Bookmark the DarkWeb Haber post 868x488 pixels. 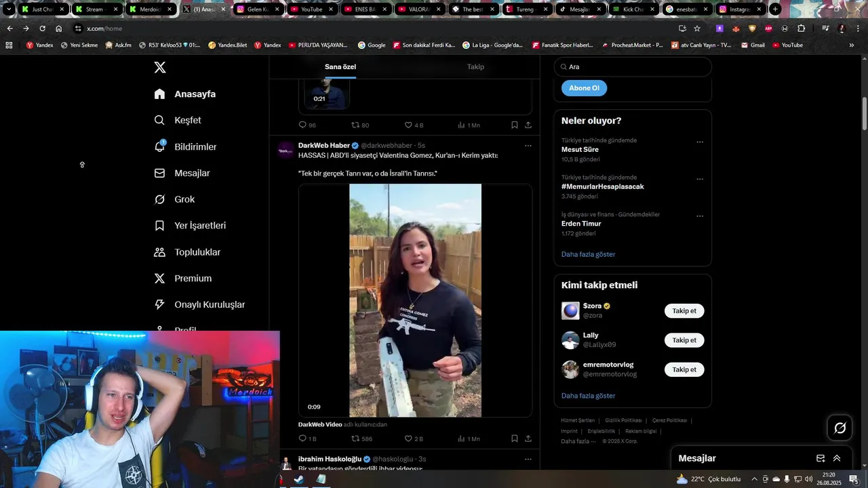click(x=515, y=439)
